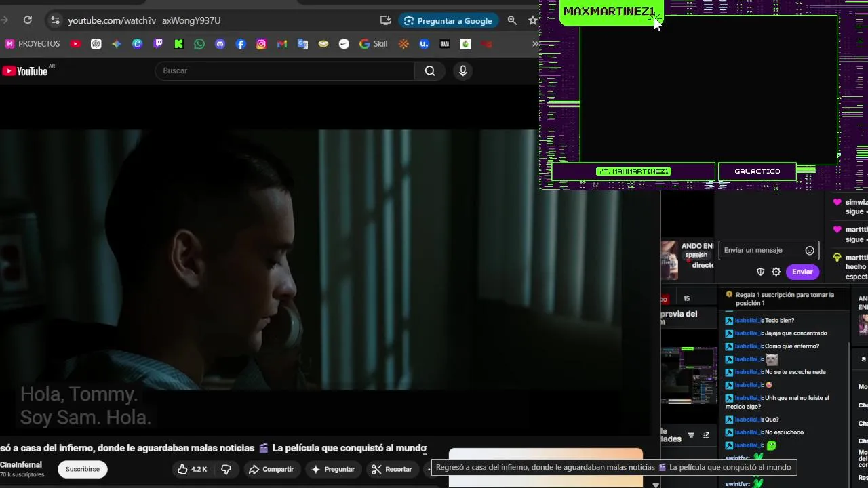Image resolution: width=868 pixels, height=488 pixels.
Task: Open the YouTube bookmark
Action: (75, 44)
